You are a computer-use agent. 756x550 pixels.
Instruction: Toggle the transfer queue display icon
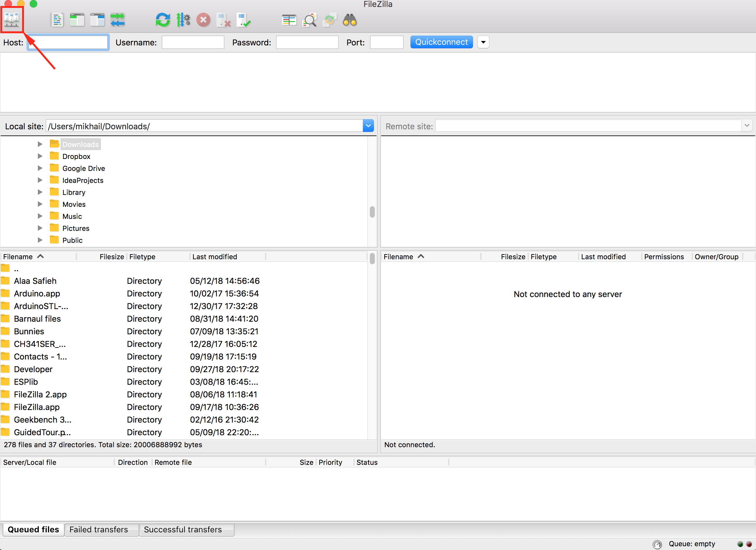(x=118, y=20)
